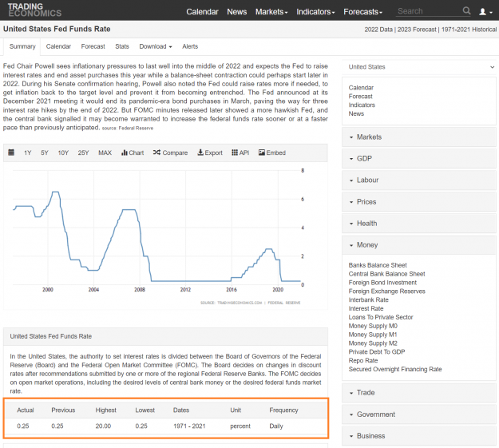Switch to the Calendar tab below the title
The height and width of the screenshot is (448, 499).
point(58,46)
